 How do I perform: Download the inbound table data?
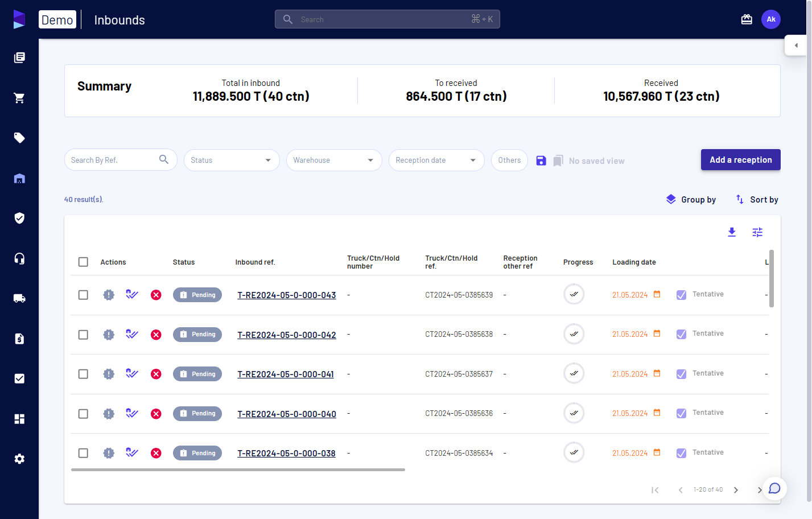732,232
